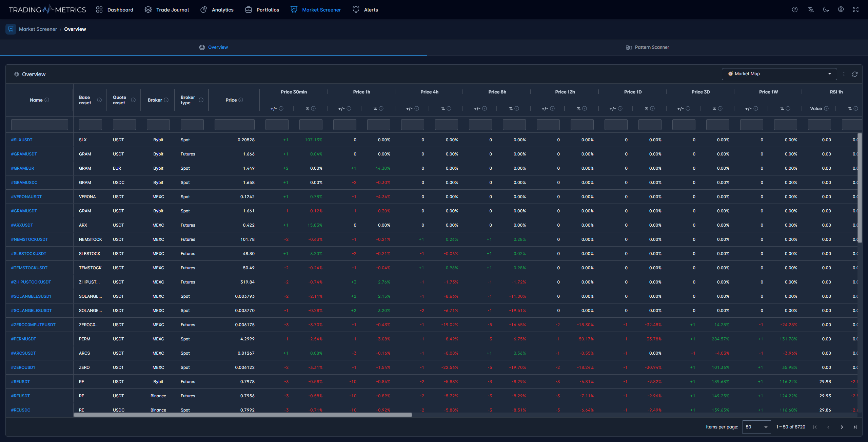This screenshot has height=442, width=868.
Task: Click info icon for RSI 1h Value
Action: (826, 108)
